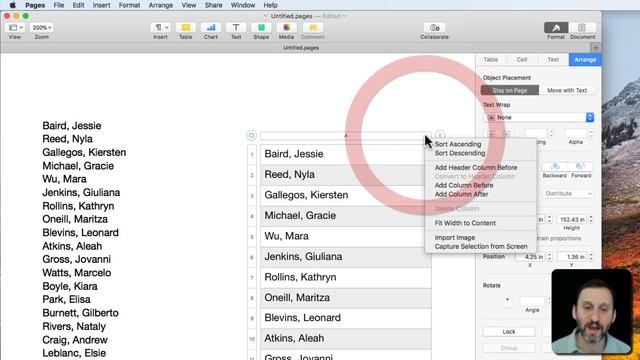
Task: Open the Distribute dropdown
Action: click(x=568, y=193)
